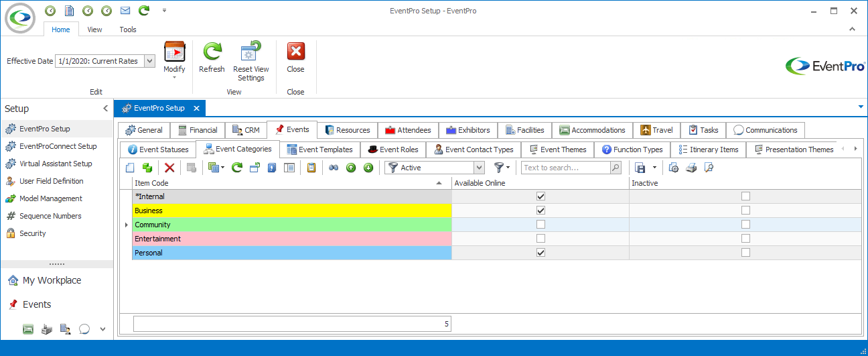Click the red Close button in ribbon

coord(295,58)
